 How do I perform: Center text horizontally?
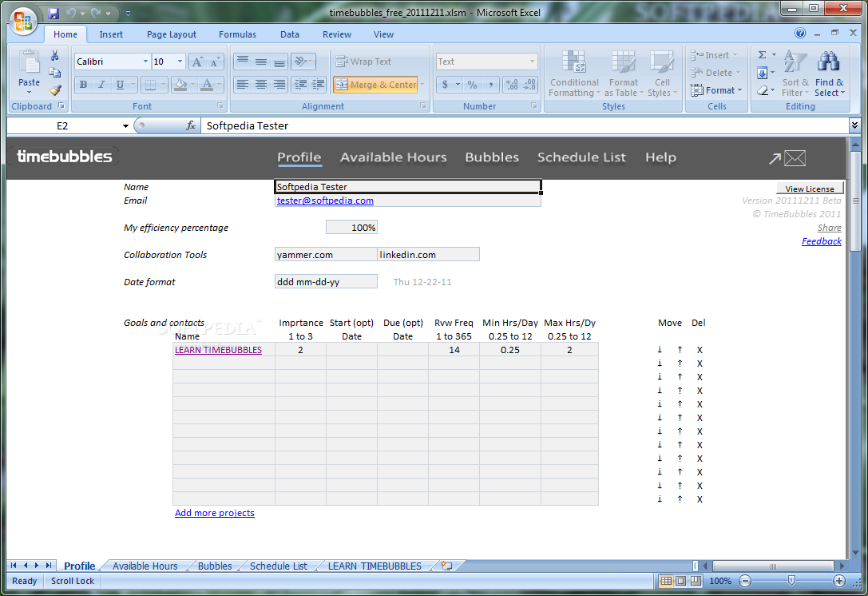pyautogui.click(x=261, y=85)
